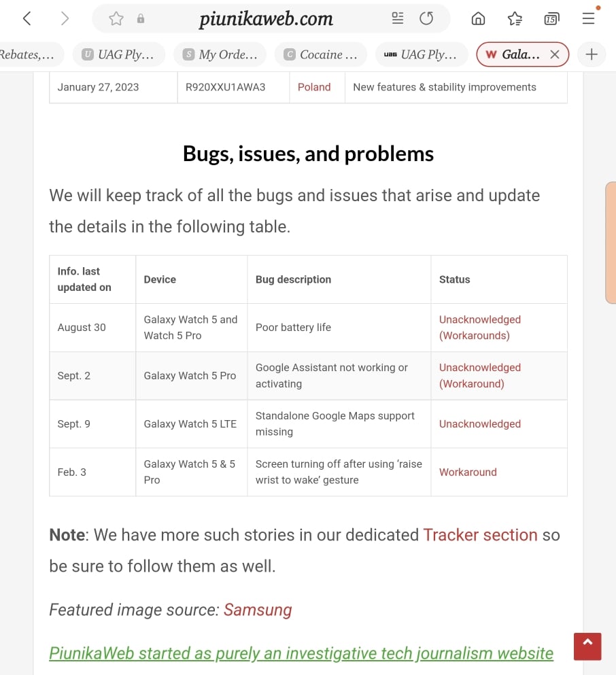Close the active Gala... tab
This screenshot has height=675, width=616.
[555, 54]
